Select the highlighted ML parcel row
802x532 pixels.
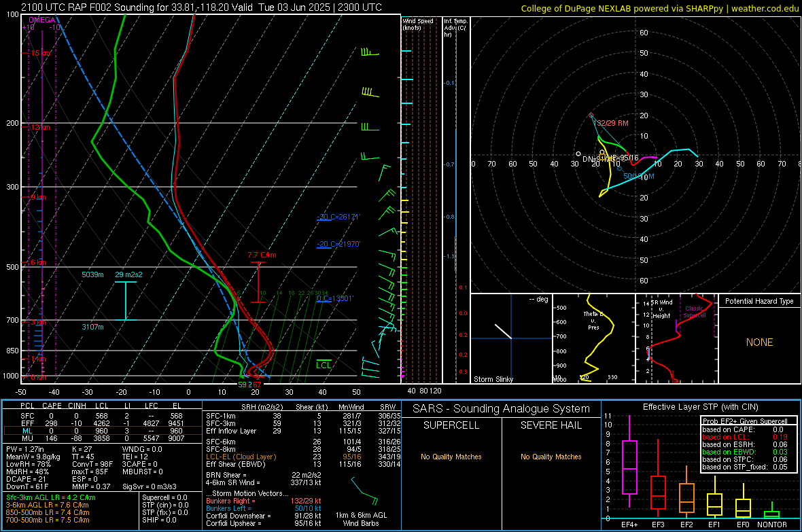(102, 431)
